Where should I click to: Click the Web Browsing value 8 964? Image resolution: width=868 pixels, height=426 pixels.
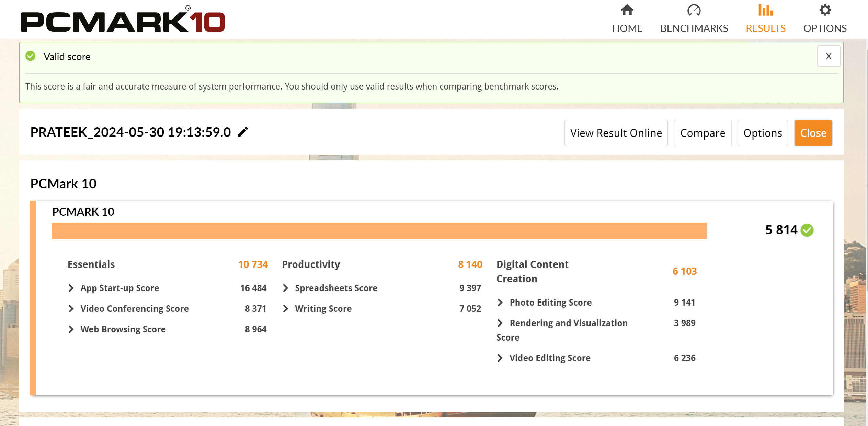click(x=256, y=329)
